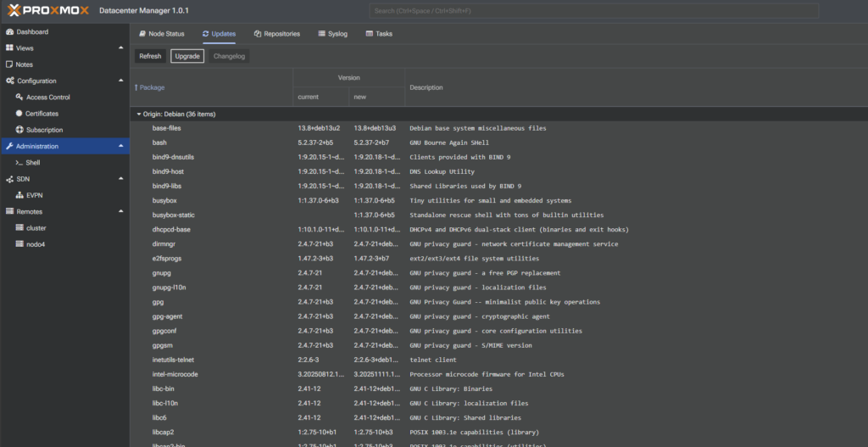Click the Package sort arrow icon
Viewport: 868px width, 447px height.
point(136,87)
